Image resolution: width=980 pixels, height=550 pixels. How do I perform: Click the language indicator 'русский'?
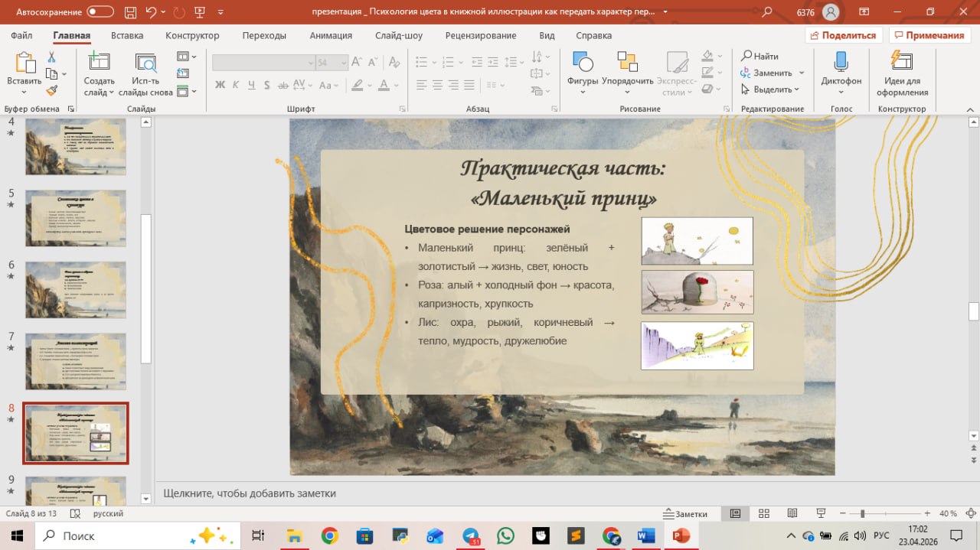pyautogui.click(x=108, y=513)
